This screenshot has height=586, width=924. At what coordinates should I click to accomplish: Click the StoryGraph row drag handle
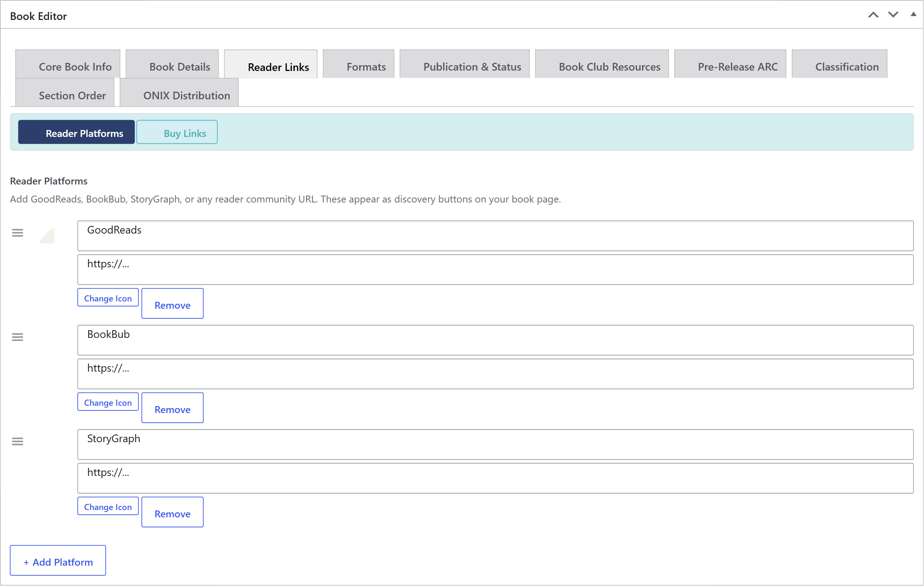(18, 442)
